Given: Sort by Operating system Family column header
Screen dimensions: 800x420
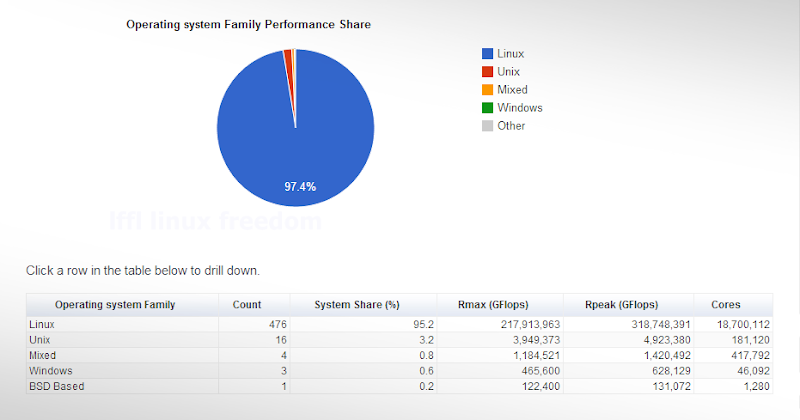Looking at the screenshot, I should 115,304.
